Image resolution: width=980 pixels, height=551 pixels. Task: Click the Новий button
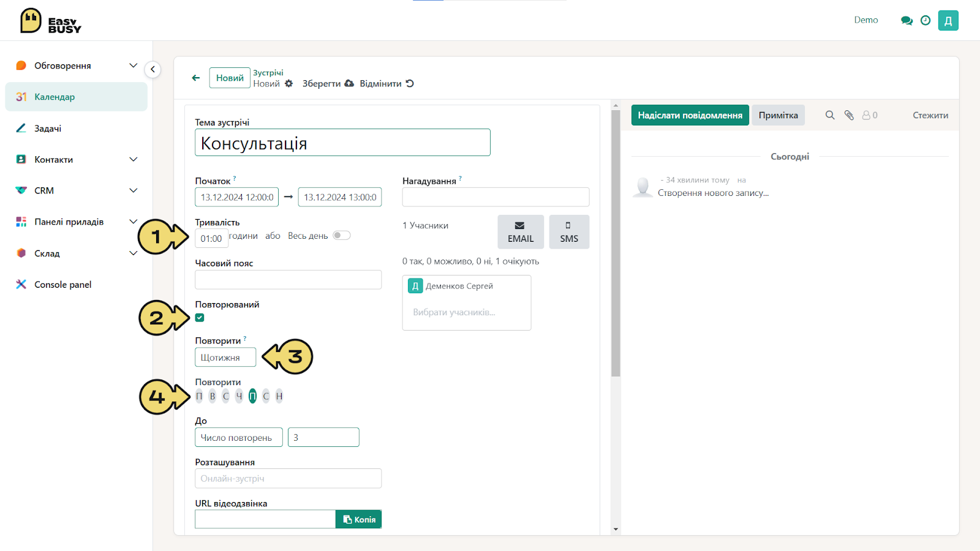230,78
